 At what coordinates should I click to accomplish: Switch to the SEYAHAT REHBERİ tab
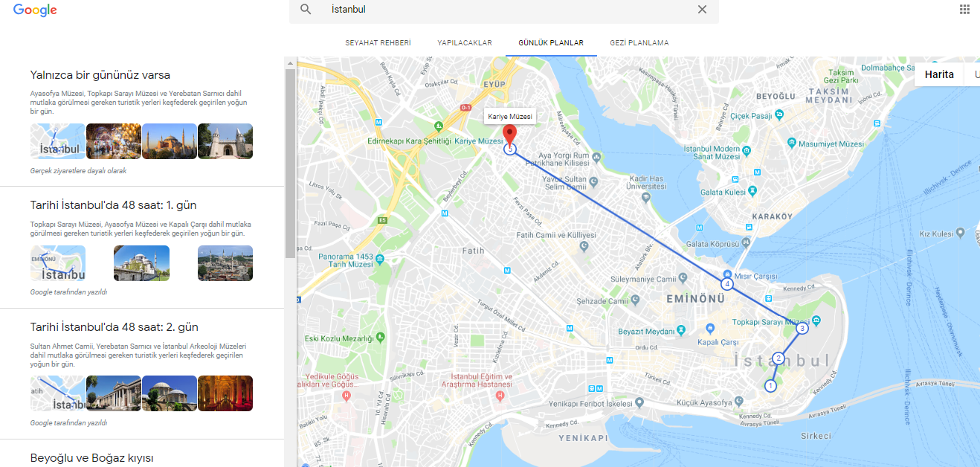pyautogui.click(x=378, y=43)
